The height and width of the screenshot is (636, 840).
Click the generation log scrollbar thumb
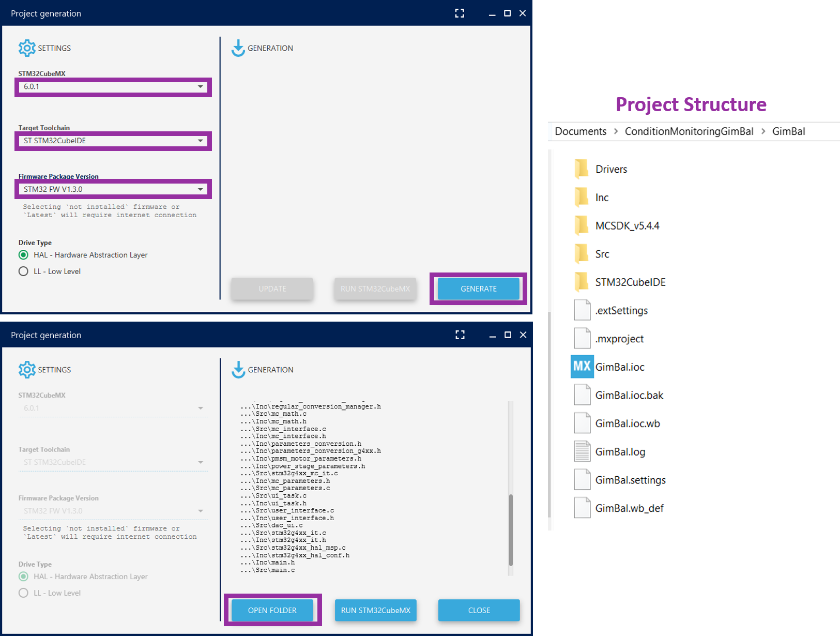click(x=511, y=530)
